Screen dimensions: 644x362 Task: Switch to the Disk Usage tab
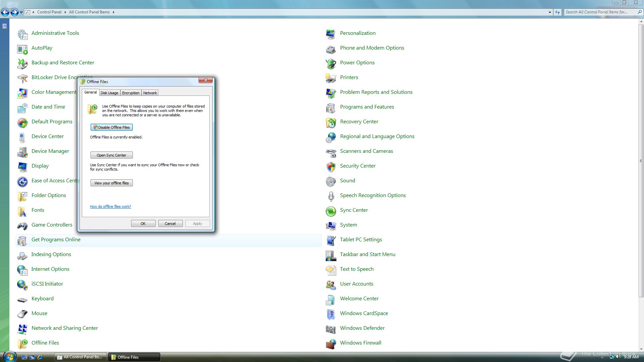click(109, 93)
